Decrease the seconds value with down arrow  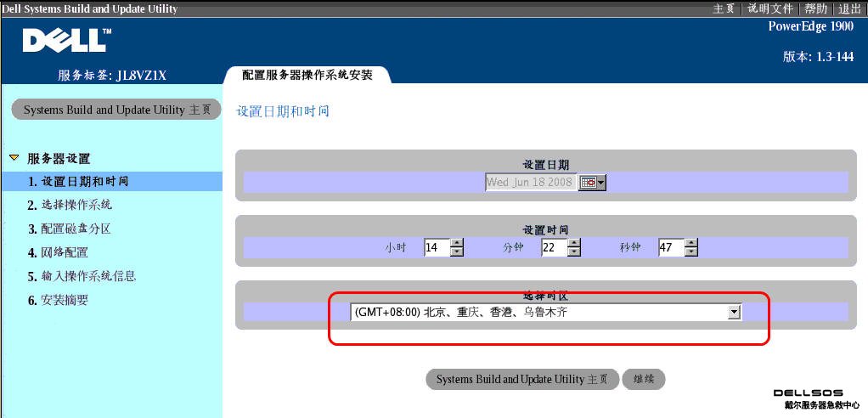point(690,252)
